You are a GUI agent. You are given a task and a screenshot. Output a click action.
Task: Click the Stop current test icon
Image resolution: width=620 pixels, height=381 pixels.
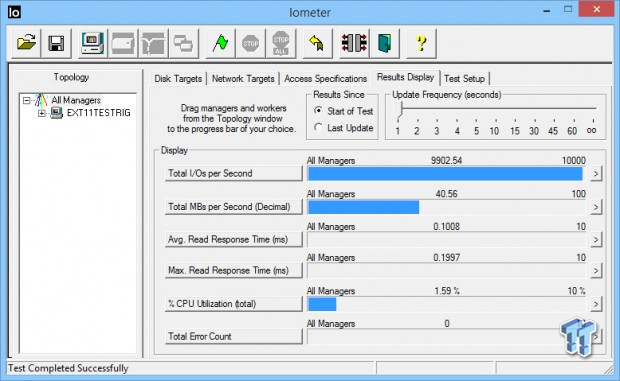[251, 43]
